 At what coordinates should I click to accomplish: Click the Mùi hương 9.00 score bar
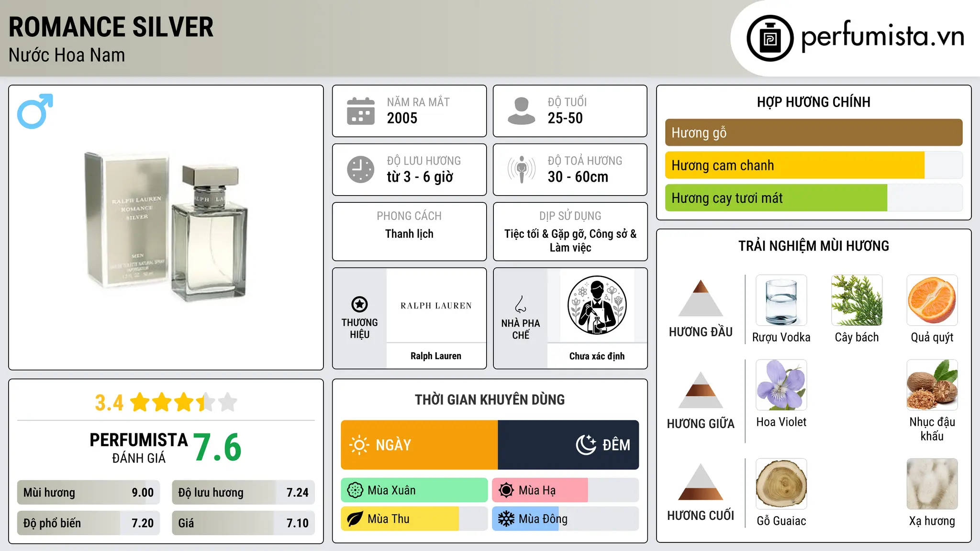[89, 493]
